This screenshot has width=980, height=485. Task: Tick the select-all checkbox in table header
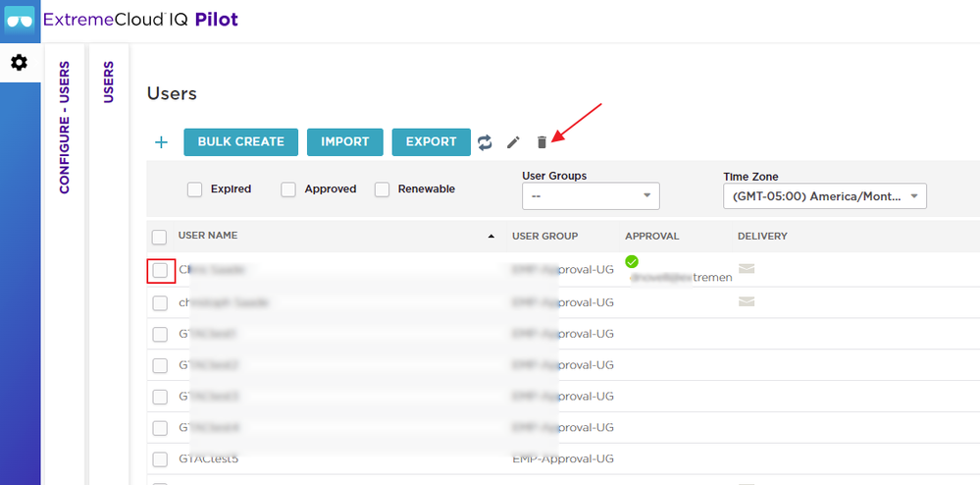coord(159,237)
